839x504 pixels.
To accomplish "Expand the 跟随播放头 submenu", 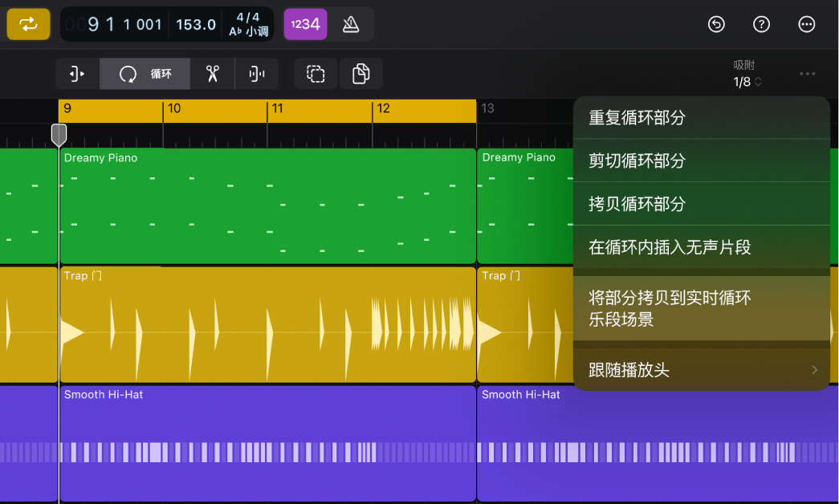I will (x=701, y=370).
